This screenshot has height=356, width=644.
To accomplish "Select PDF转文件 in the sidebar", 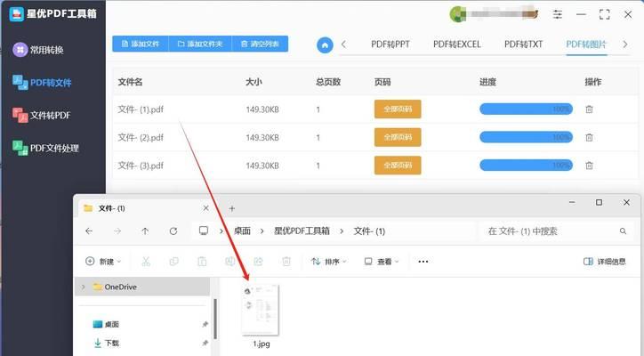I will [42, 82].
